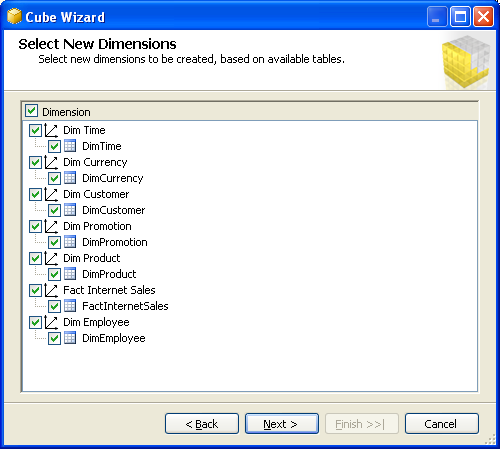
Task: Click the DimEmployee table icon
Action: click(x=70, y=338)
